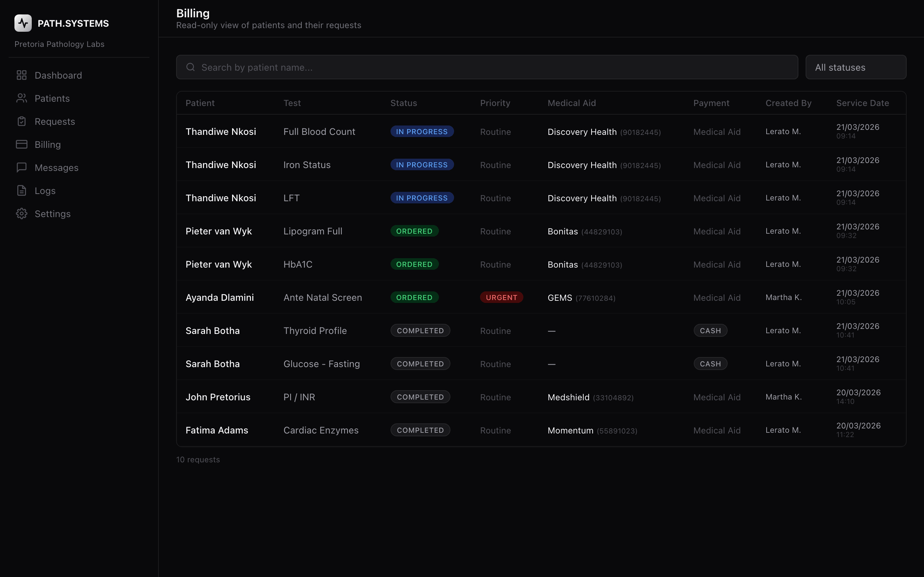Screen dimensions: 924x577
Task: Click the Requests clipboard icon
Action: pos(21,122)
